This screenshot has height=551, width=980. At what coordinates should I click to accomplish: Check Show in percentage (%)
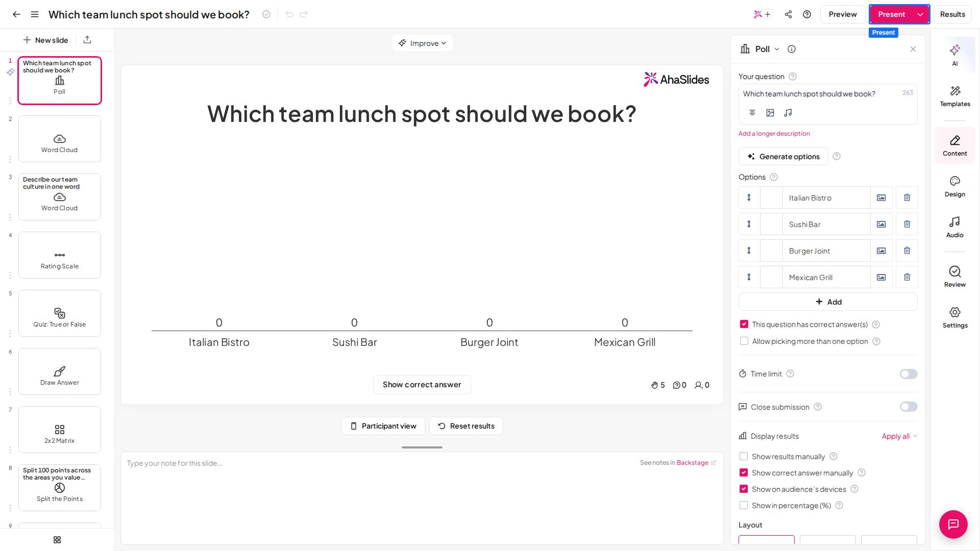744,505
